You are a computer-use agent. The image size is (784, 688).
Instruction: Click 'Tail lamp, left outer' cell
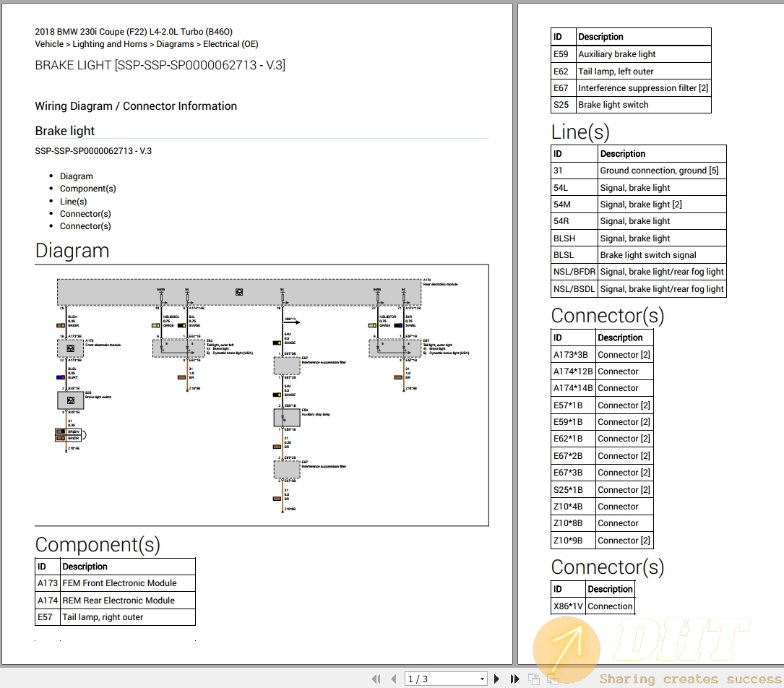pyautogui.click(x=644, y=71)
